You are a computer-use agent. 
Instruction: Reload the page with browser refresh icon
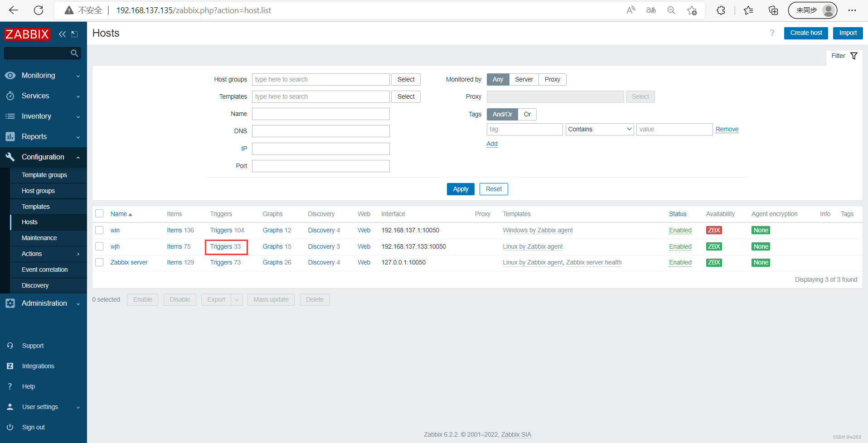pos(39,10)
